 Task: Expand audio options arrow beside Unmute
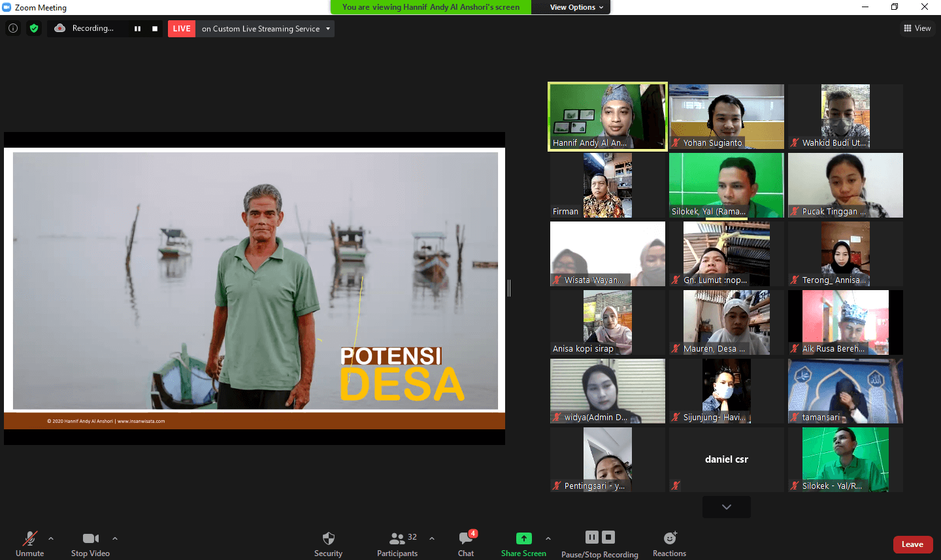point(51,538)
